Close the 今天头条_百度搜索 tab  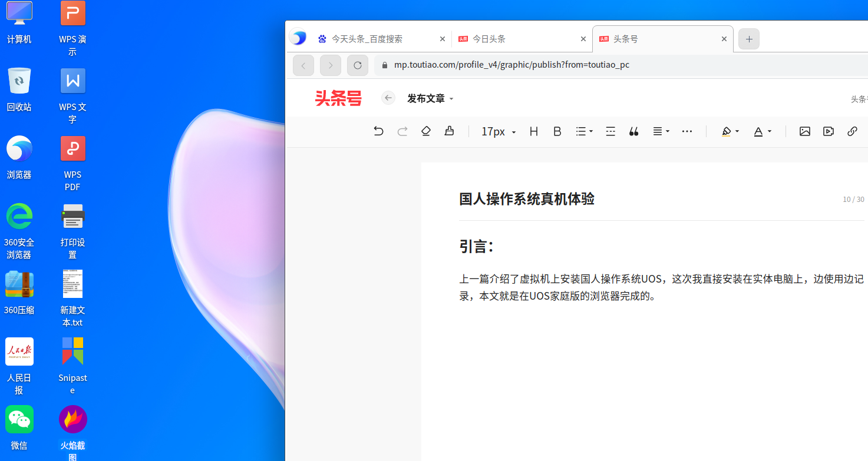click(443, 39)
